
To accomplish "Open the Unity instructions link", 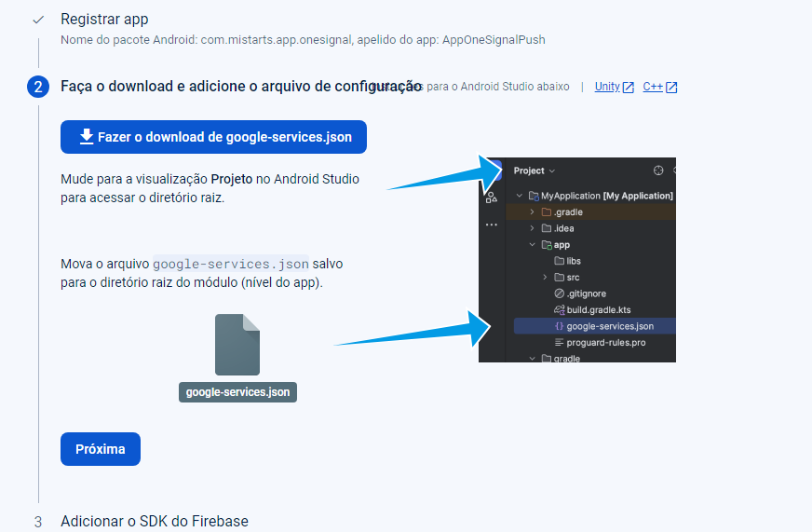I will pyautogui.click(x=615, y=87).
